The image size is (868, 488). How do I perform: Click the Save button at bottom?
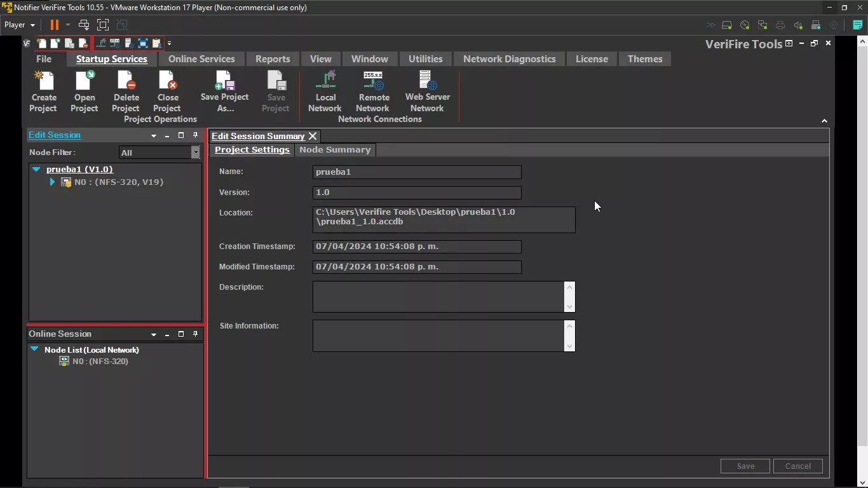(745, 466)
